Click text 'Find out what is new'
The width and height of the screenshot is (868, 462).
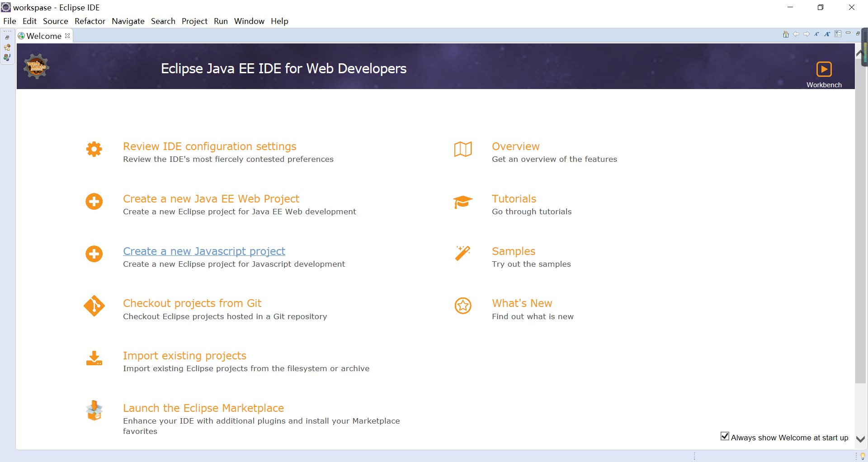[x=533, y=316]
